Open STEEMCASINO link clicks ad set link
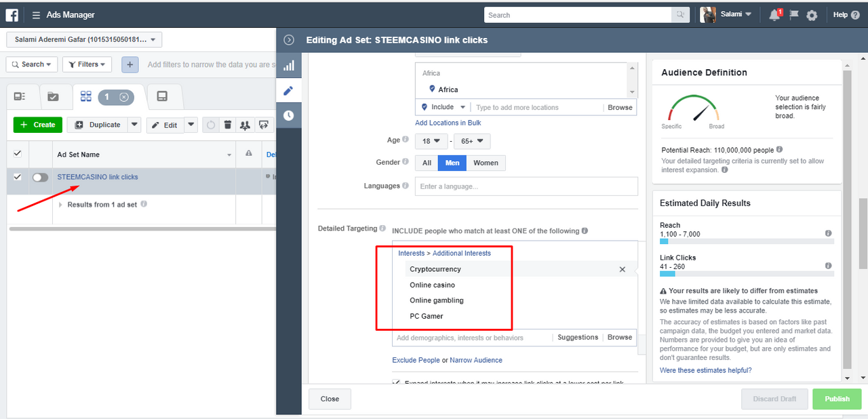This screenshot has width=868, height=419. tap(98, 177)
